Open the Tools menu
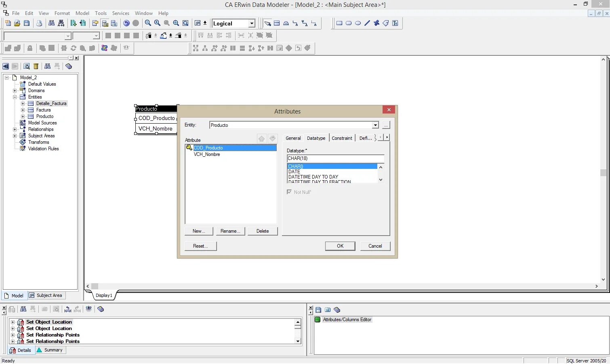Viewport: 610px width, 364px height. pyautogui.click(x=101, y=13)
